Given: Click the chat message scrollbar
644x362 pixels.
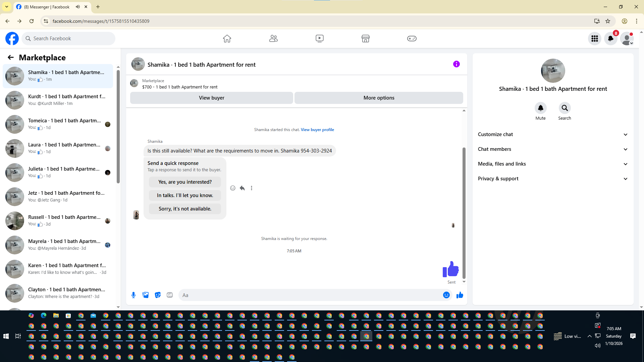Looking at the screenshot, I should [x=464, y=213].
